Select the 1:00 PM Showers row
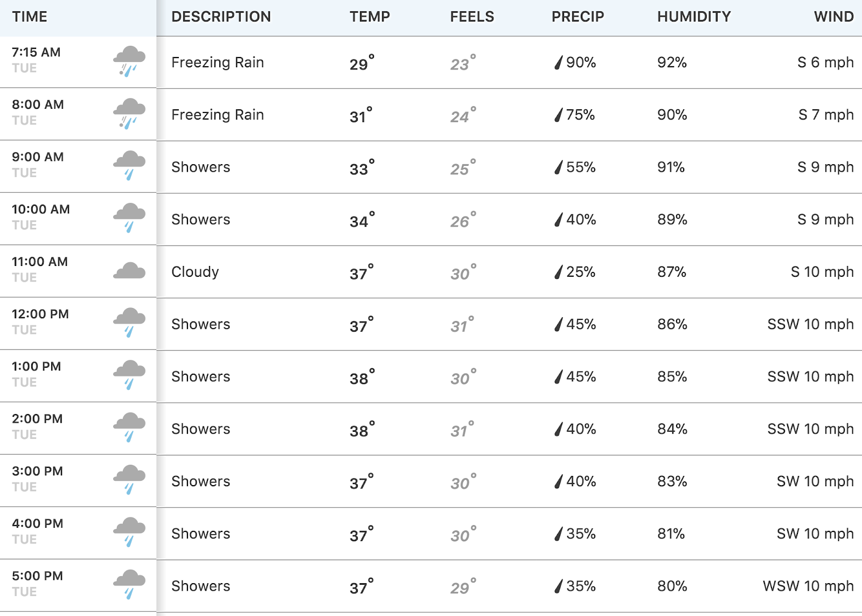The width and height of the screenshot is (862, 616). pos(431,376)
